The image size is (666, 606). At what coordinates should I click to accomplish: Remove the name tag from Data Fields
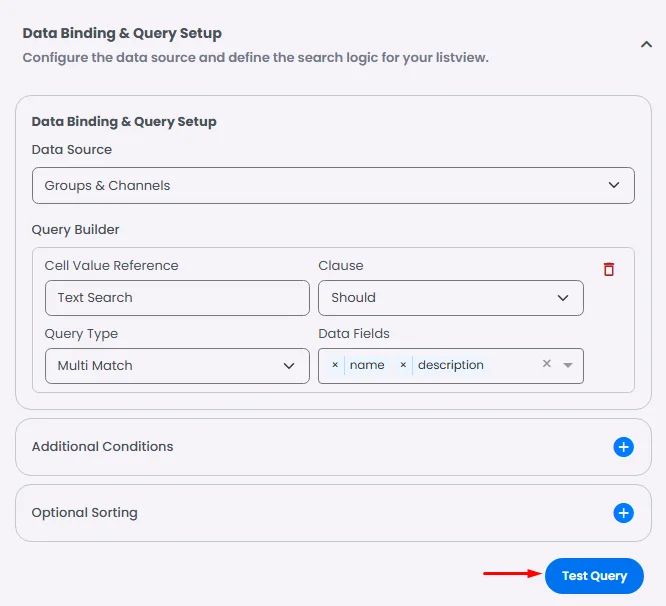tap(335, 365)
